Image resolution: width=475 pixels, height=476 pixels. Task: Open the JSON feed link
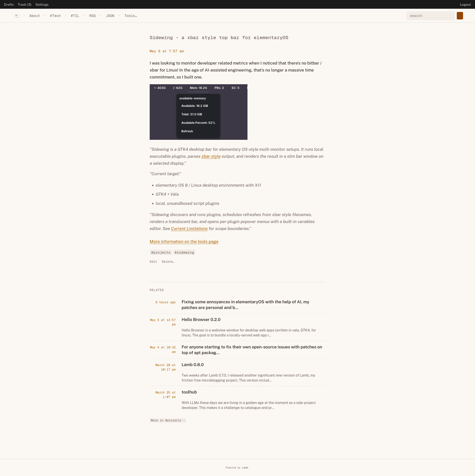click(x=110, y=16)
